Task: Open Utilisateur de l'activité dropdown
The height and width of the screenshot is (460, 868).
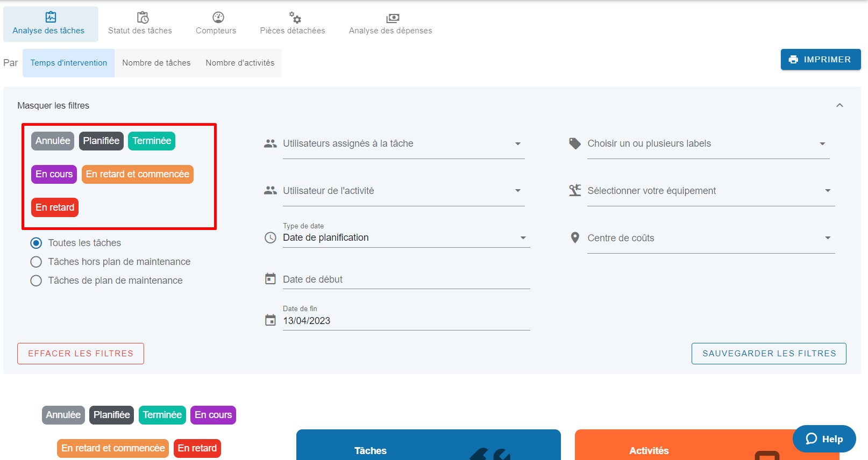Action: (x=403, y=191)
